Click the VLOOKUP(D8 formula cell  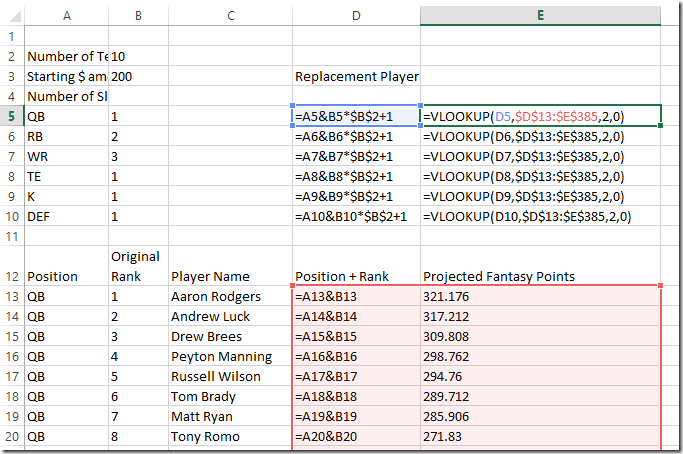click(541, 176)
